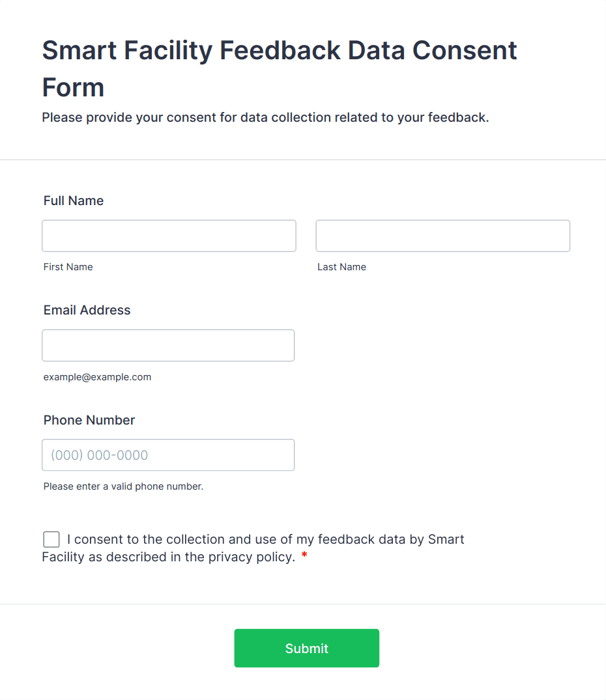Click the example@example.com hint text

[x=97, y=377]
